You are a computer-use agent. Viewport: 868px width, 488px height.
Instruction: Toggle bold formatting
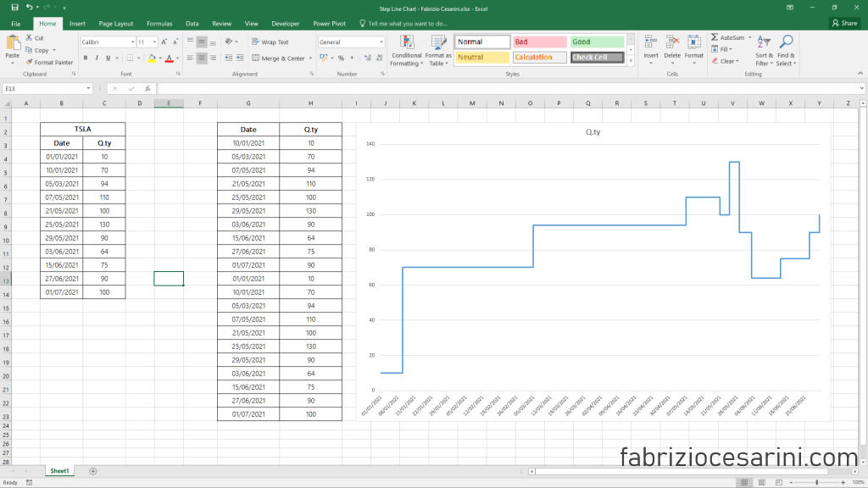tap(85, 58)
